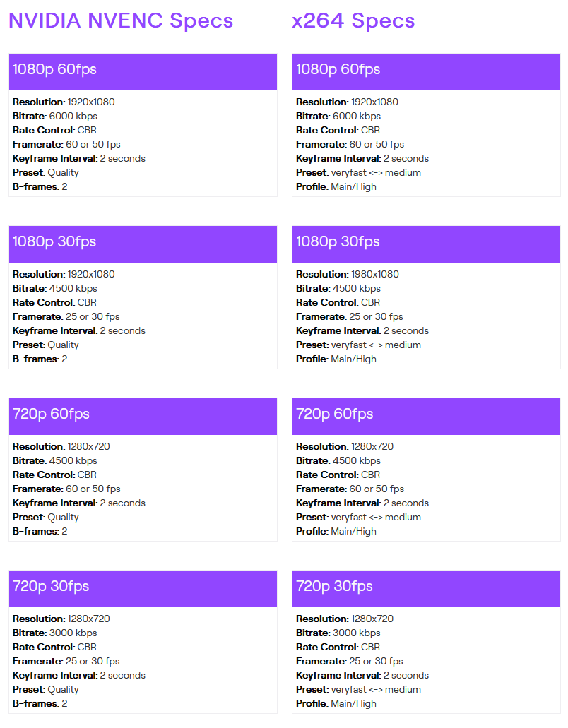Select the x264 1080p 60fps purple header

click(426, 70)
